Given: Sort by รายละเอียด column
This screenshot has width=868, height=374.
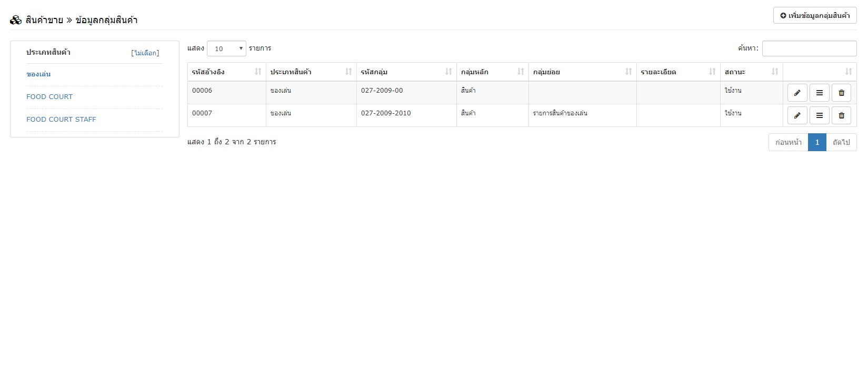Looking at the screenshot, I should coord(679,72).
